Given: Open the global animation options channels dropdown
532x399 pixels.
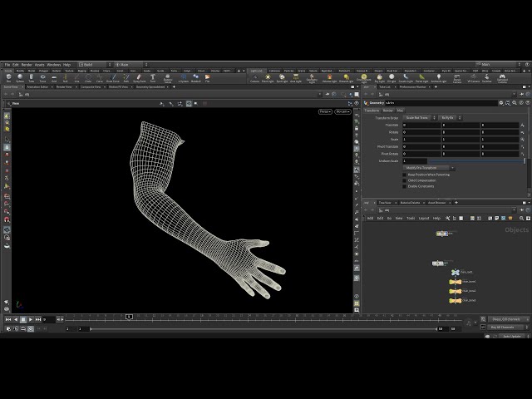Looking at the screenshot, I should click(508, 319).
